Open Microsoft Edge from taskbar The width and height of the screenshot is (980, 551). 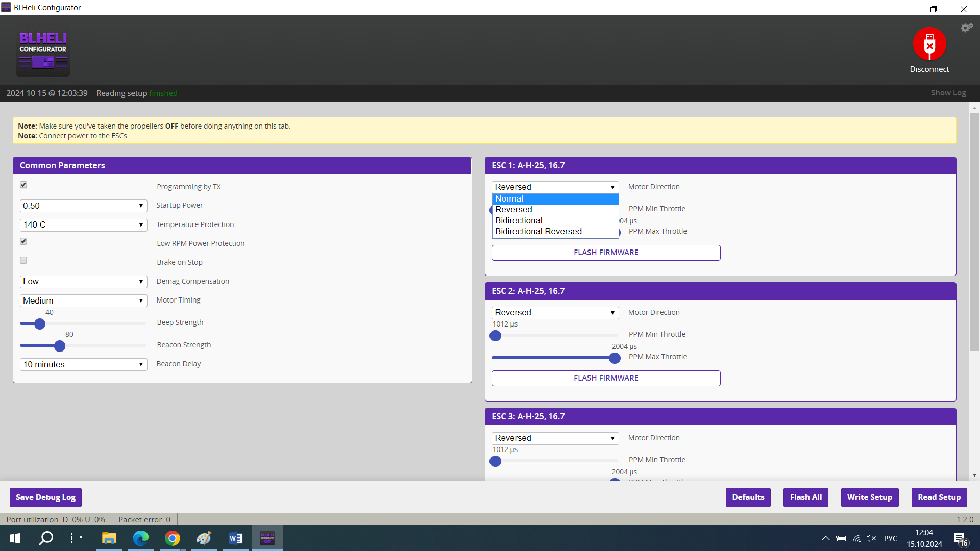pos(140,538)
